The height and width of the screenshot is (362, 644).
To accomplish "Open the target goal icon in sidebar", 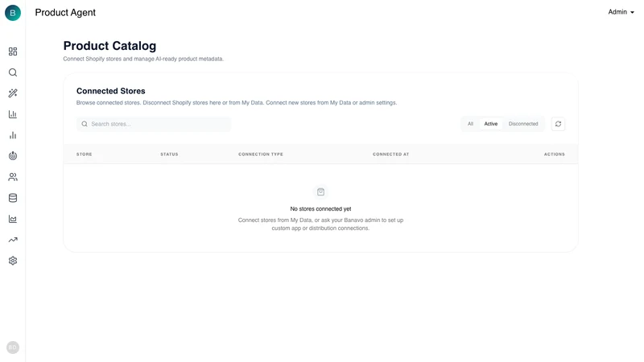I will tap(13, 155).
